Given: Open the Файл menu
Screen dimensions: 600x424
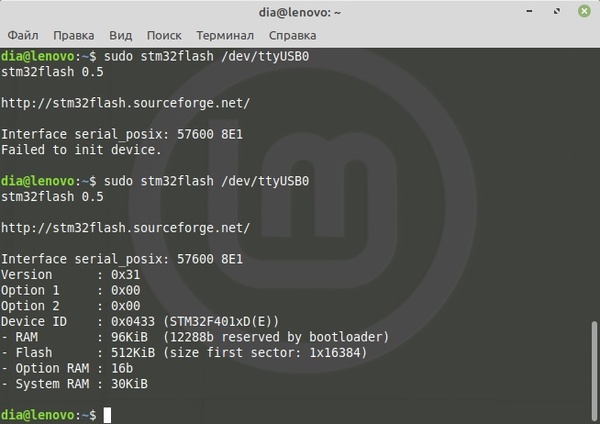Looking at the screenshot, I should pos(25,34).
